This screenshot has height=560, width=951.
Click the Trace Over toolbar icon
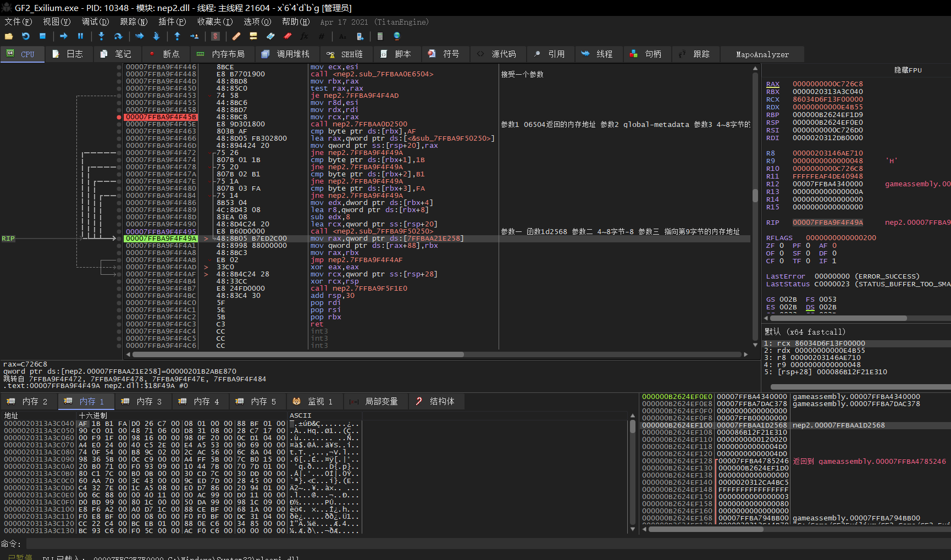pos(156,36)
